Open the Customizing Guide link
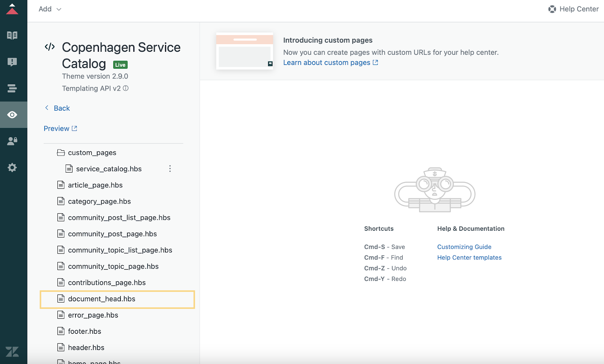 [464, 247]
